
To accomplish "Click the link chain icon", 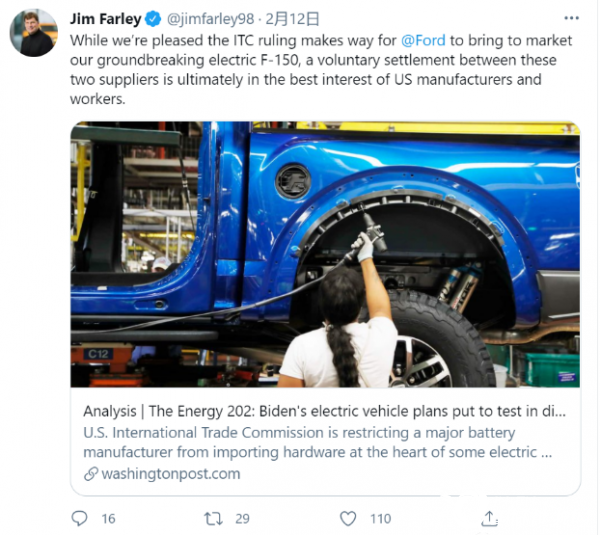I will tap(91, 474).
